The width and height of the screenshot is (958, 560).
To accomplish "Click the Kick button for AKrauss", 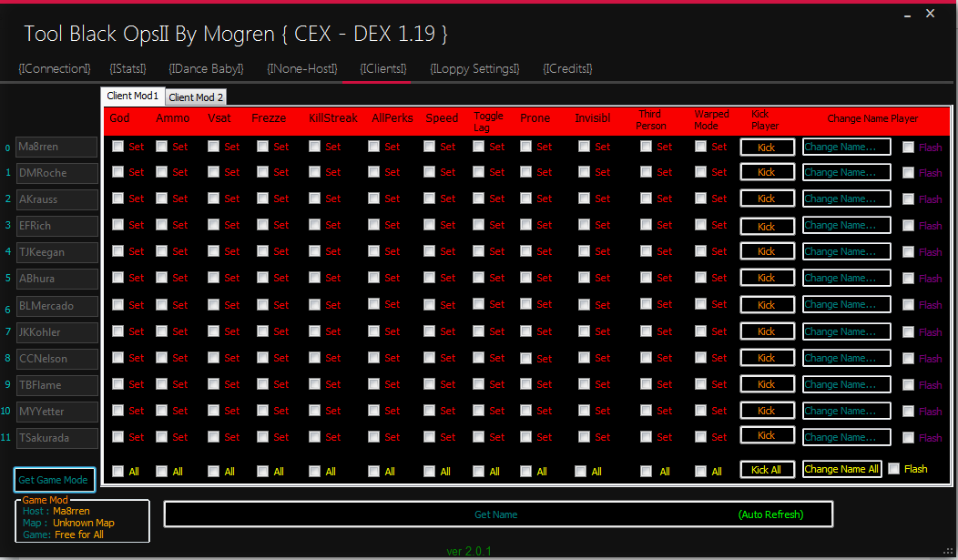I will [x=768, y=199].
